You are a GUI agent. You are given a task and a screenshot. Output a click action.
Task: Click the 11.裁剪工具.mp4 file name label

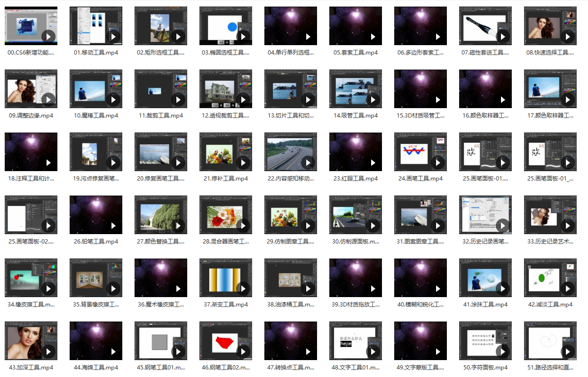pos(161,116)
